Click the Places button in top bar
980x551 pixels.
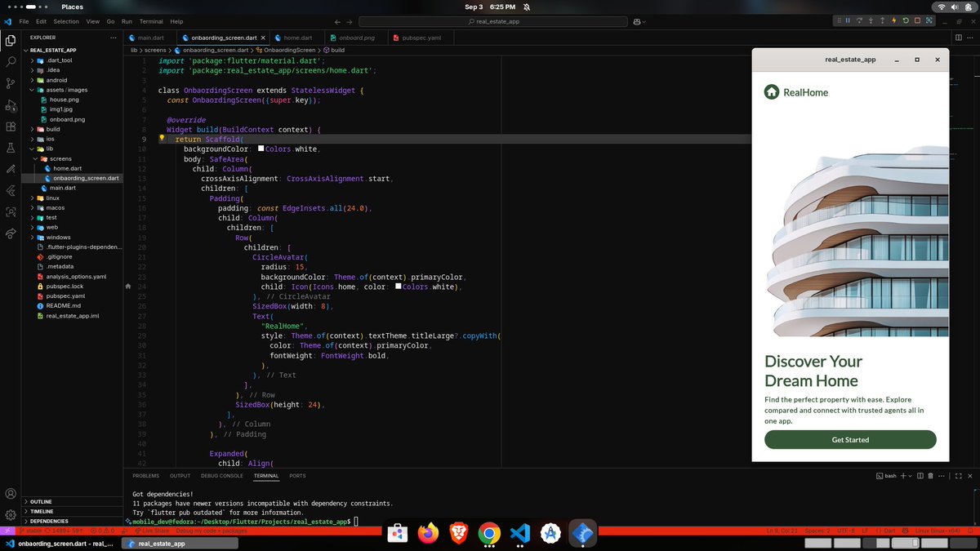coord(72,7)
